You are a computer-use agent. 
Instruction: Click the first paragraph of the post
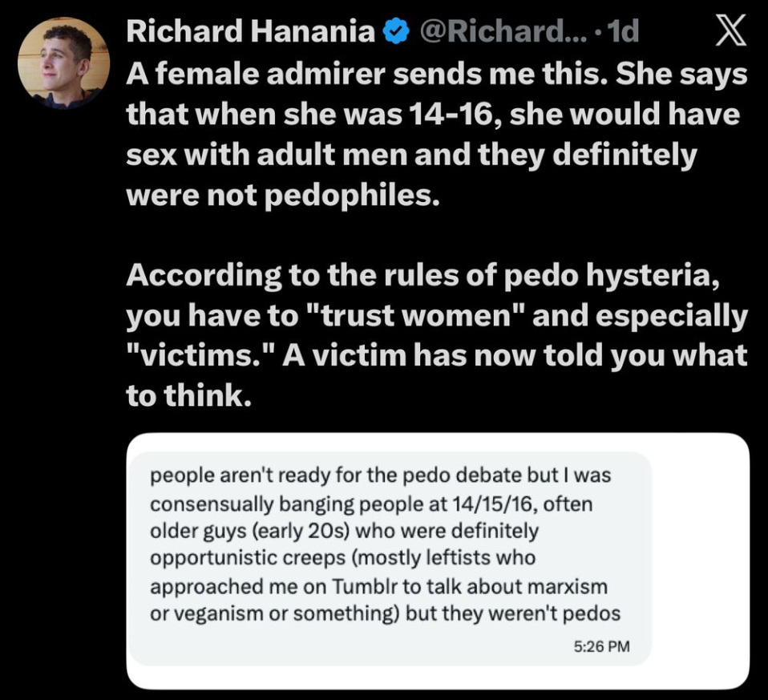(x=433, y=134)
